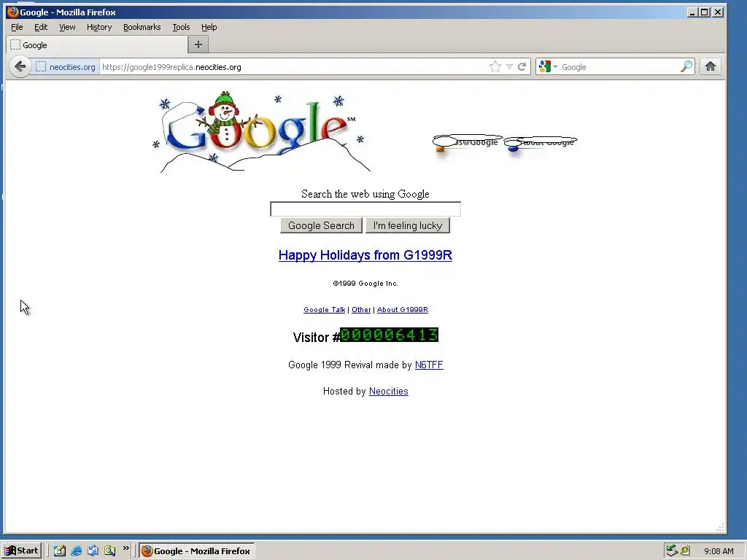Open the N6TFF author link
This screenshot has height=560, width=747.
429,365
